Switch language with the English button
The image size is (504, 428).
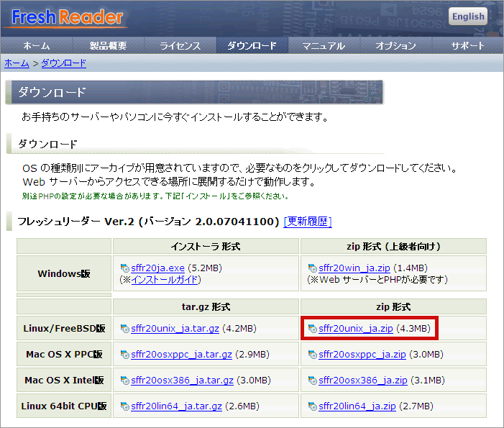[468, 17]
